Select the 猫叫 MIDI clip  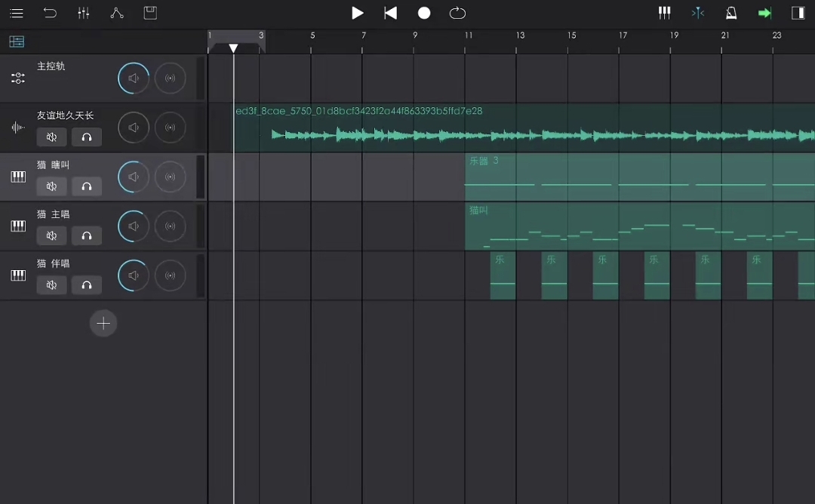(x=640, y=226)
